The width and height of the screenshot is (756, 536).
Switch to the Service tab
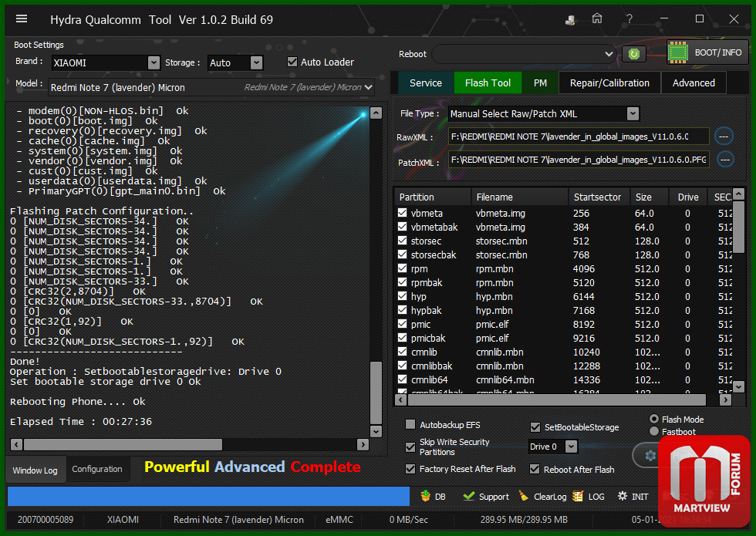pyautogui.click(x=426, y=83)
